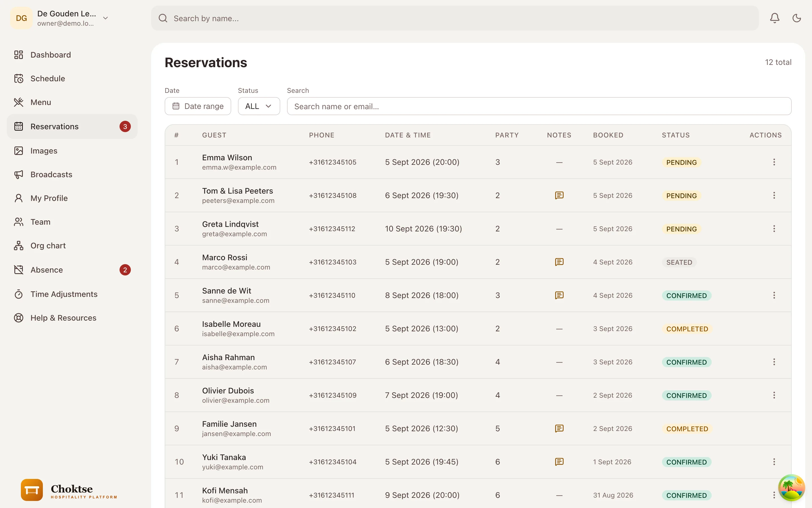Click SEATED status of Marco Rossi

(x=679, y=262)
